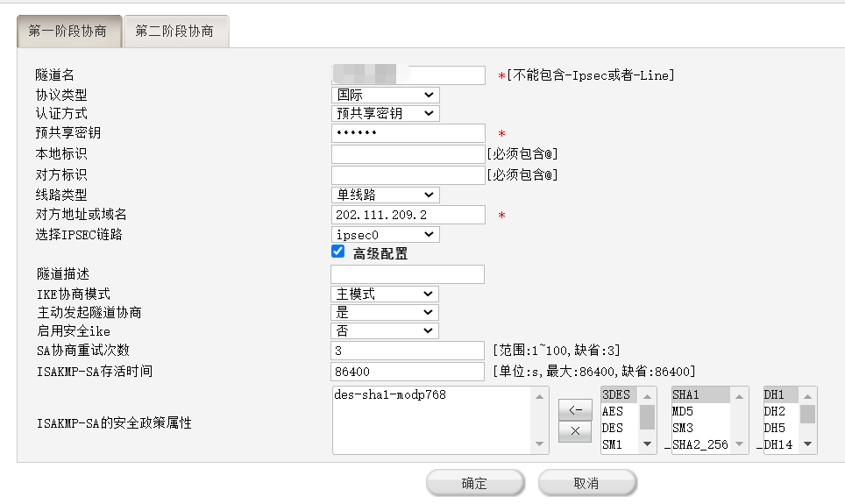Toggle the 高级配置 checkbox

pyautogui.click(x=338, y=252)
